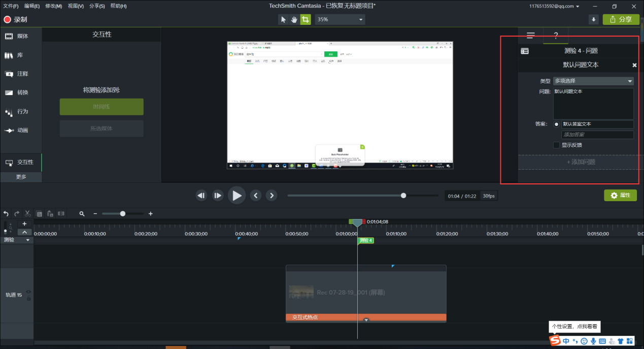Cut selection with the scissors icon

28,214
